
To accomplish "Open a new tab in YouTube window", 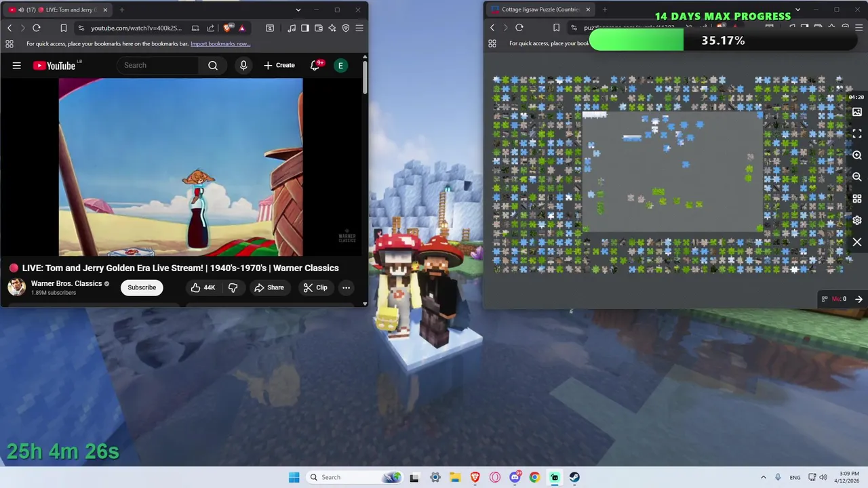I will coord(122,10).
